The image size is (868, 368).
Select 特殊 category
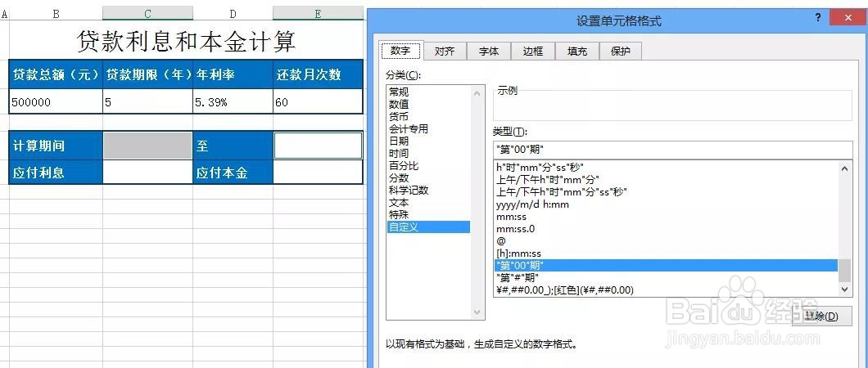click(x=428, y=214)
